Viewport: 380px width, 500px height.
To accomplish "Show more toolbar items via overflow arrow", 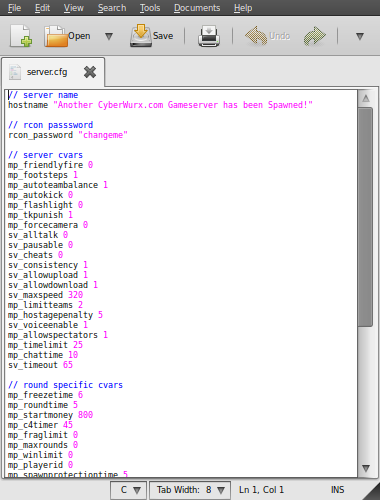I will tap(360, 36).
